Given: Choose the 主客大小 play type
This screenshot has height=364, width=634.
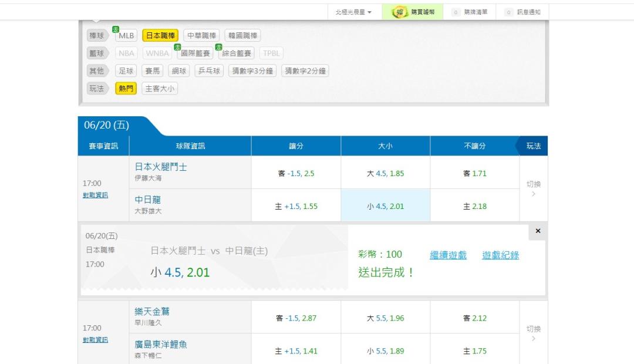Looking at the screenshot, I should point(160,89).
